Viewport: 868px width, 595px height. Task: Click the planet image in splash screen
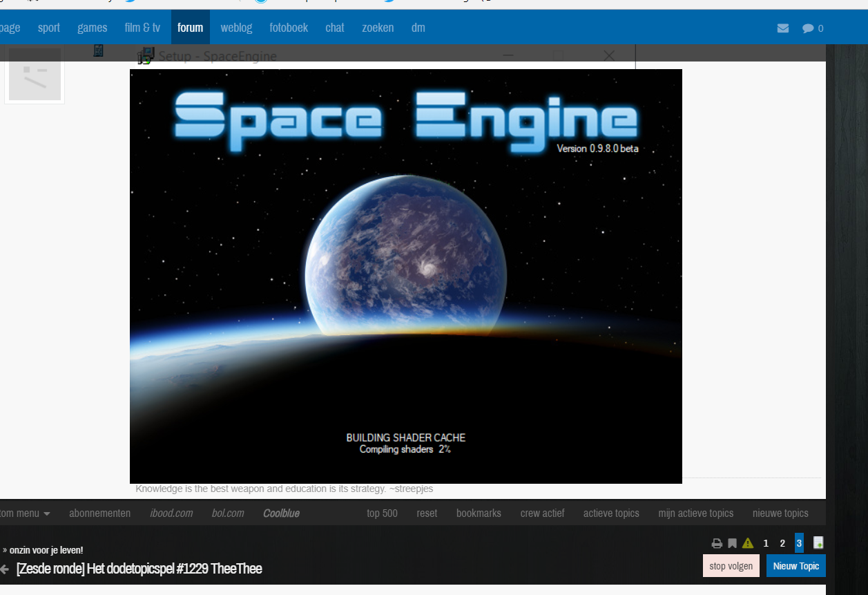(406, 254)
